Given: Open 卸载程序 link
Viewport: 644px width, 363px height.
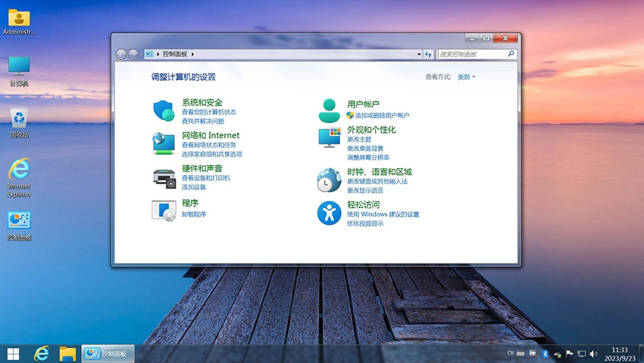Looking at the screenshot, I should point(194,214).
